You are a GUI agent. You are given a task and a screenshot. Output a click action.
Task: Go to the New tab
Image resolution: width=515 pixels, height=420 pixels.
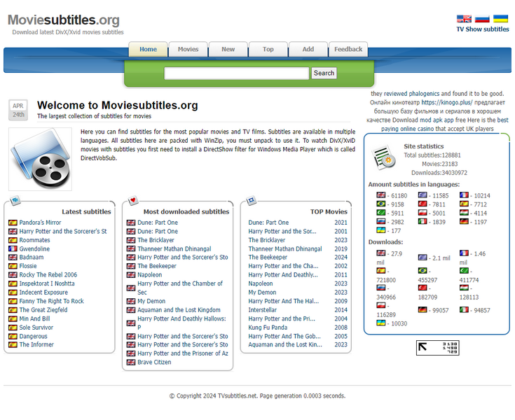(x=228, y=49)
